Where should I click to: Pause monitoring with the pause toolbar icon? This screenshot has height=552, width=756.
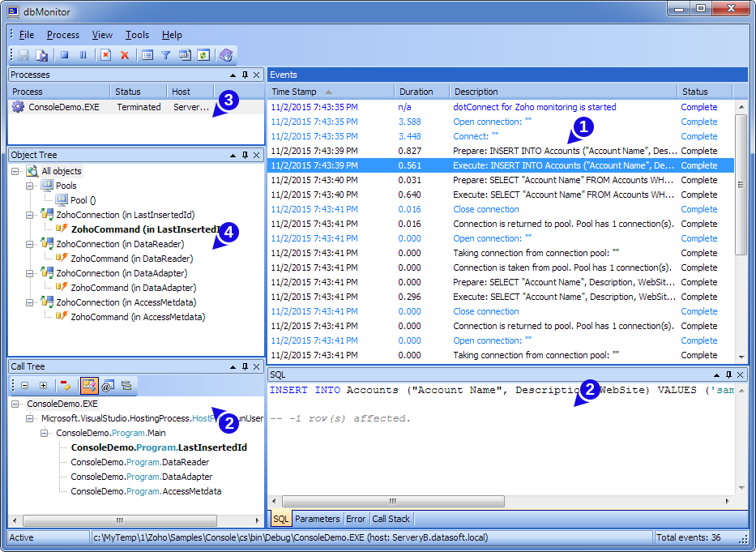tap(83, 55)
